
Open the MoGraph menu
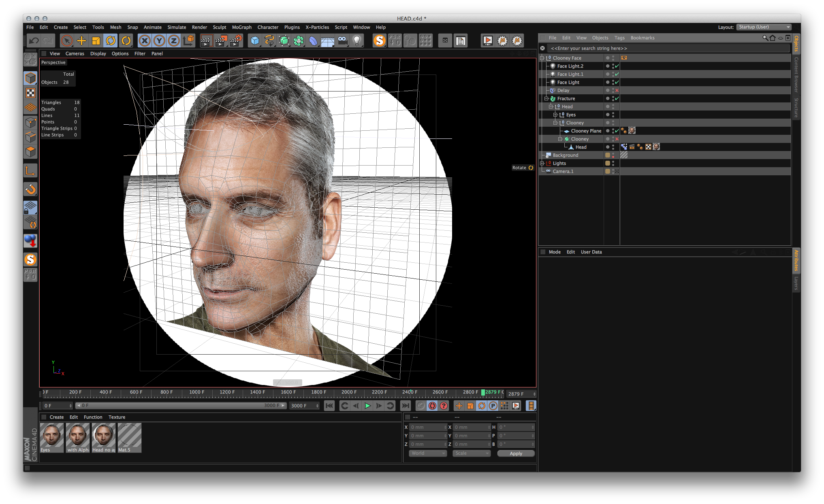241,27
